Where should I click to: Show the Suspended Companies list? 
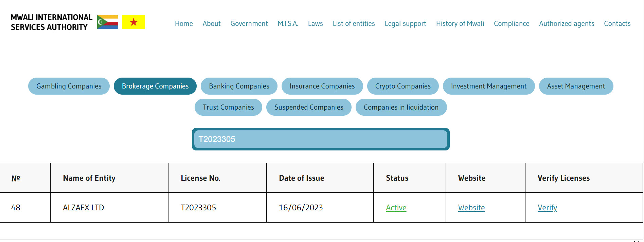[x=309, y=107]
